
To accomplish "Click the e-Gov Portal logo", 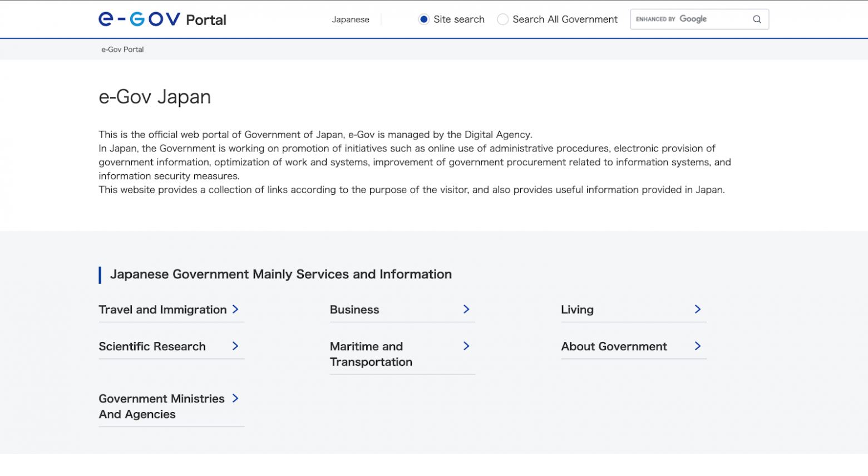I will pyautogui.click(x=162, y=19).
